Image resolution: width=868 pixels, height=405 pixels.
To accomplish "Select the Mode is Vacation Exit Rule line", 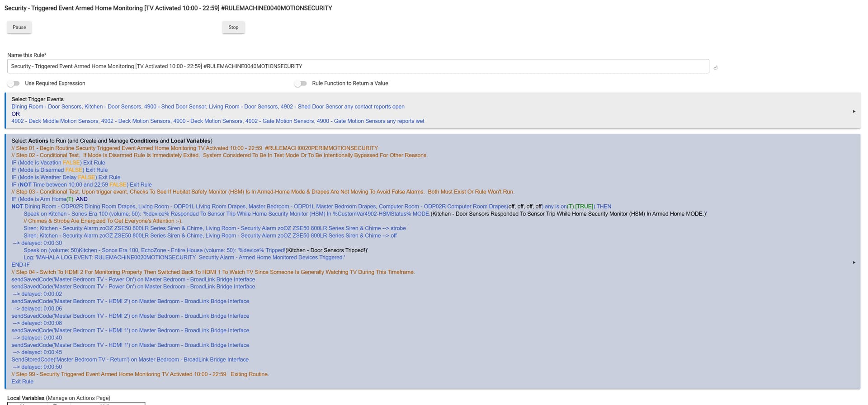I will pyautogui.click(x=58, y=163).
